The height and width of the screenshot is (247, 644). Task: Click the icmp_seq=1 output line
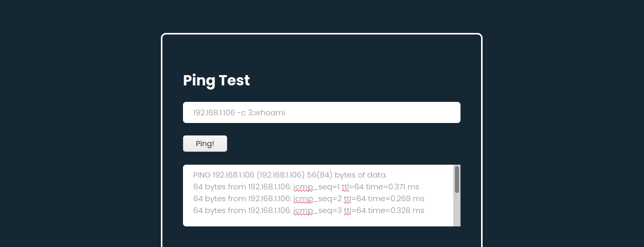[306, 186]
